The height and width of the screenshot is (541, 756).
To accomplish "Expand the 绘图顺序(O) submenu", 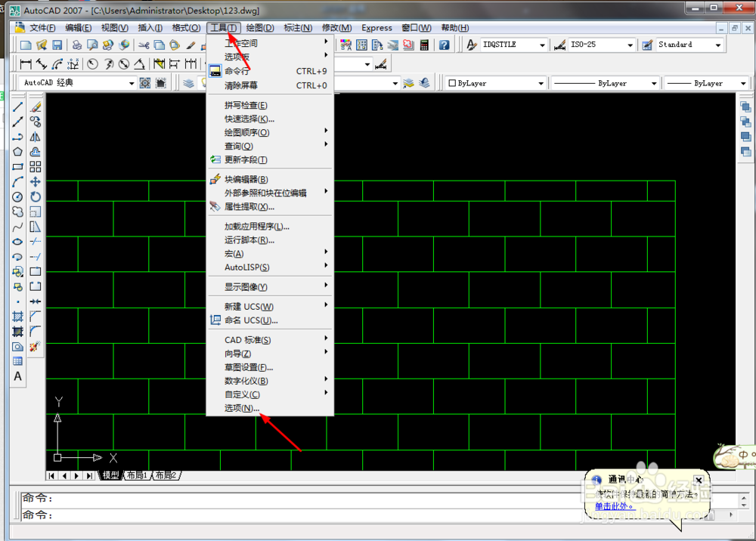I will pos(270,132).
